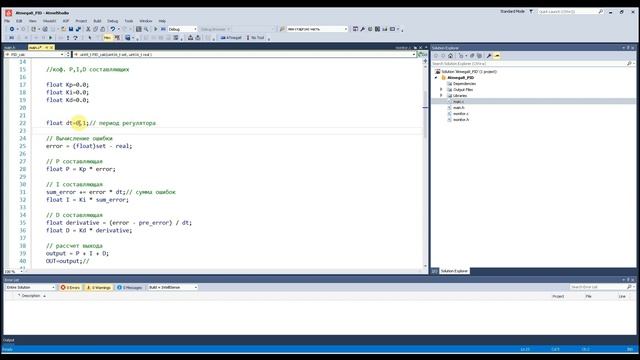The image size is (640, 360).
Task: Switch to the main.h editor tab
Action: click(9, 47)
